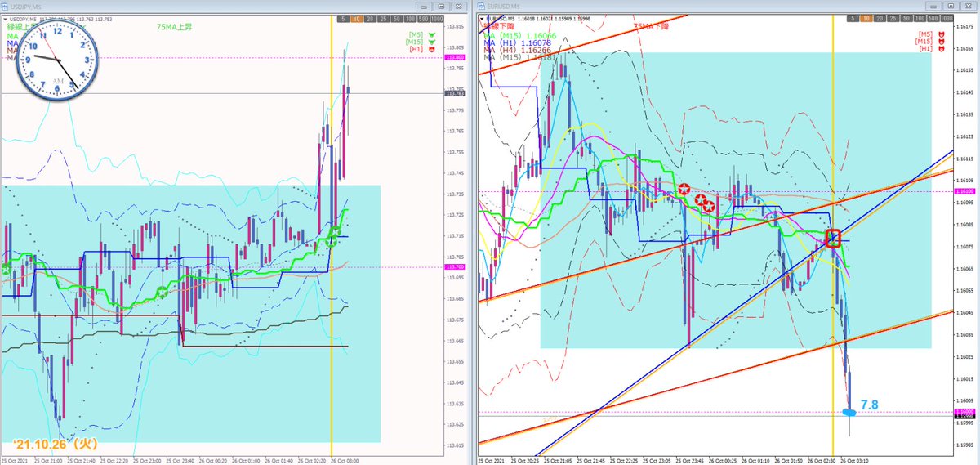Click the red M15 trend icon in EURUSD
Screen dimensions: 980x465
942,42
